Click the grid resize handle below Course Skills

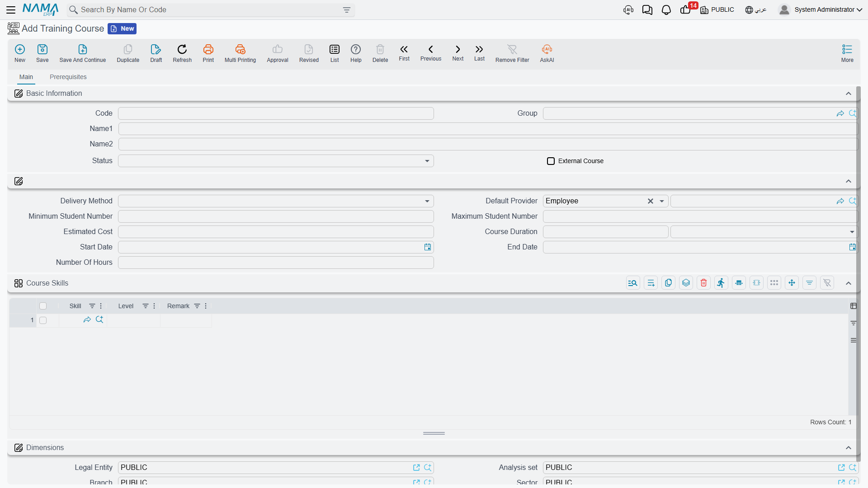click(434, 433)
